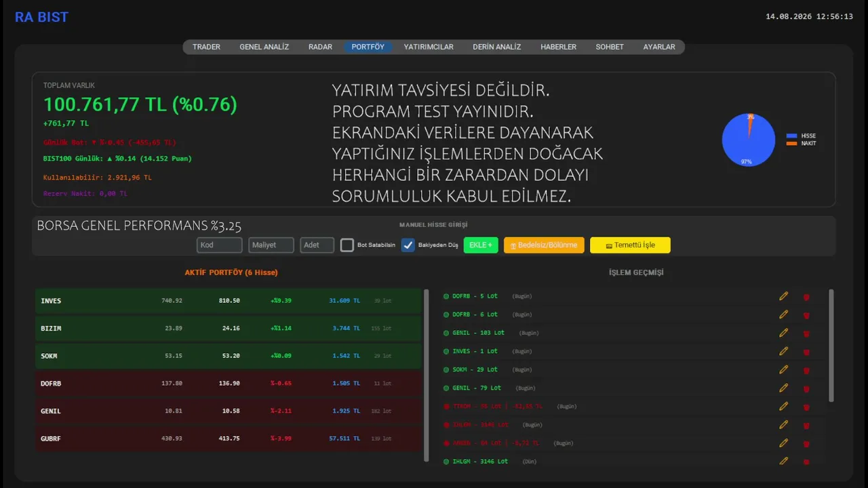Click the 14.08.2026 date-time display
This screenshot has height=488, width=868.
[x=809, y=16]
